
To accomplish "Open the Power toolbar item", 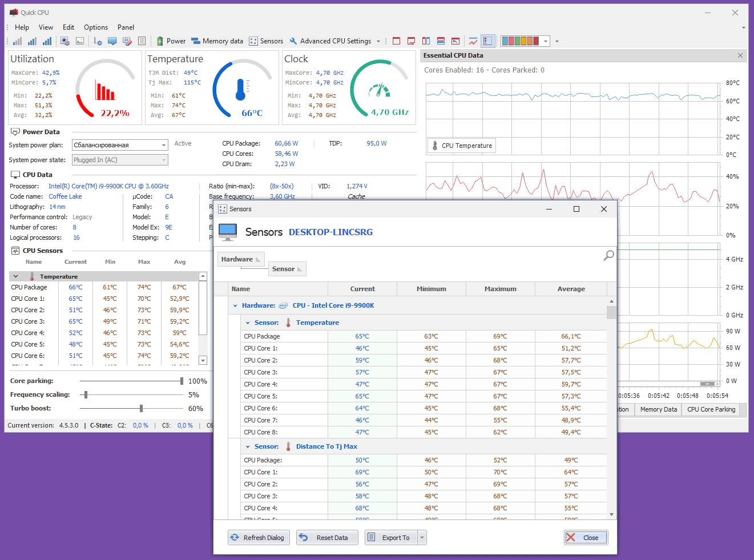I will 171,41.
